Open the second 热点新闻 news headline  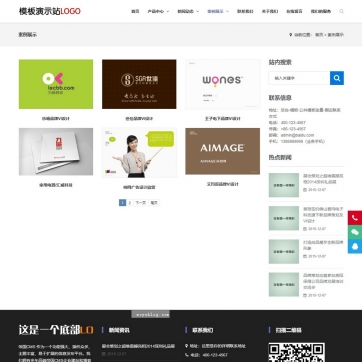tap(323, 215)
